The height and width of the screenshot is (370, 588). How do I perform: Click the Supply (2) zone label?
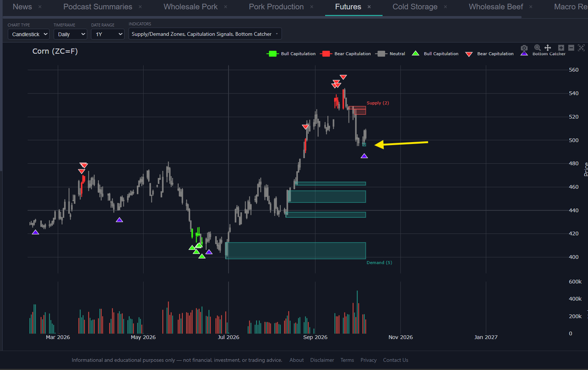click(x=378, y=103)
